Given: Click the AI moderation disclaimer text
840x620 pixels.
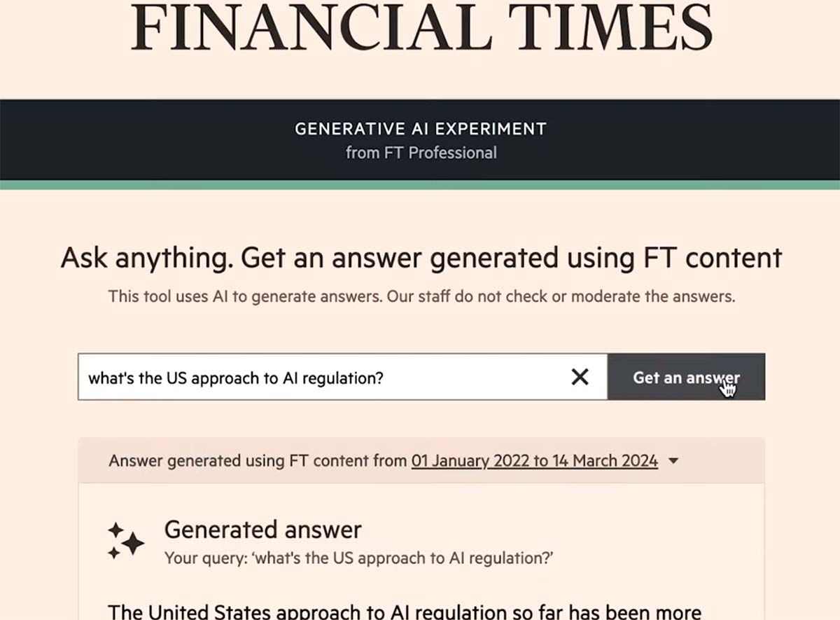Looking at the screenshot, I should coord(421,296).
